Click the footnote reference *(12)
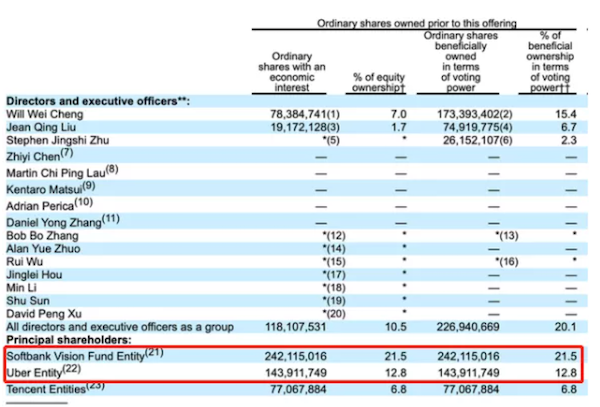Screen dimensions: 600x407 click(x=334, y=236)
